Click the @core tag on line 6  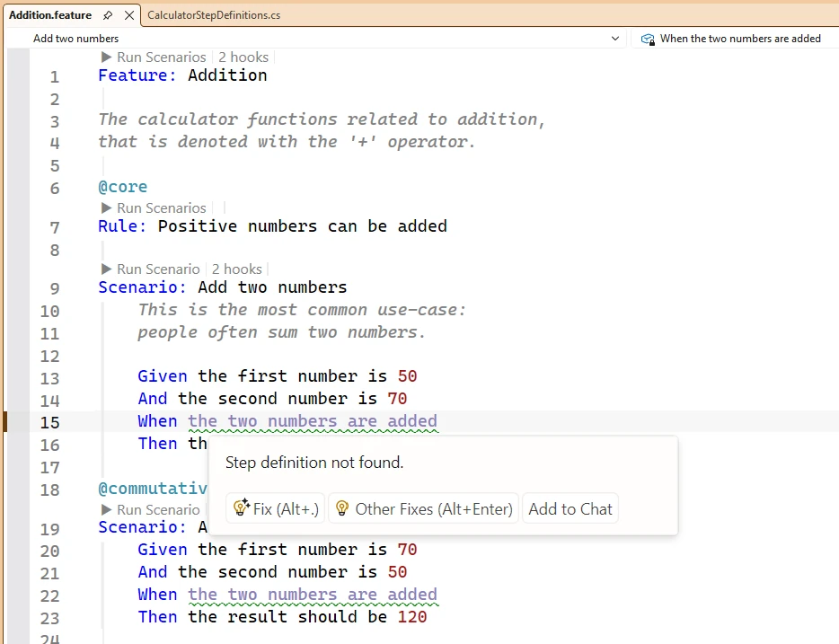pyautogui.click(x=122, y=187)
